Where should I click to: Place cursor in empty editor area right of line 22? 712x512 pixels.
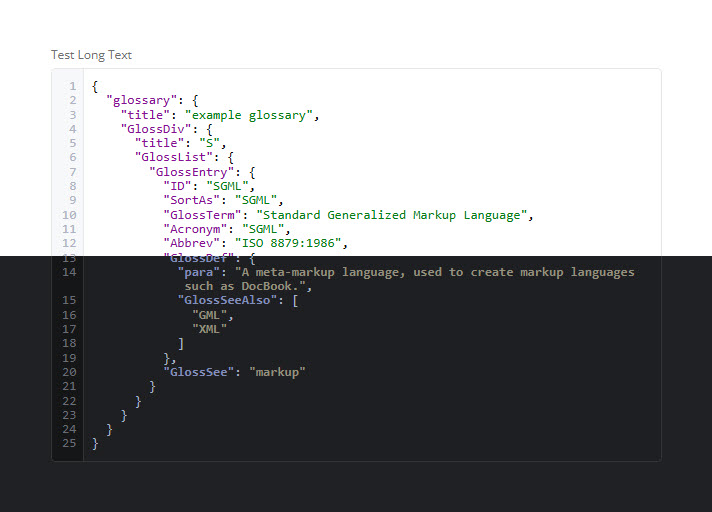coord(400,401)
